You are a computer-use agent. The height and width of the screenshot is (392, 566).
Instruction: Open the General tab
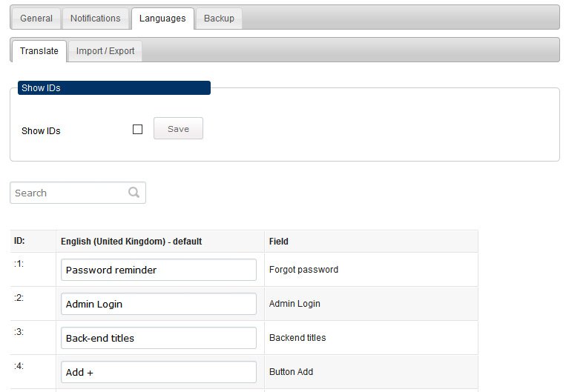coord(36,19)
